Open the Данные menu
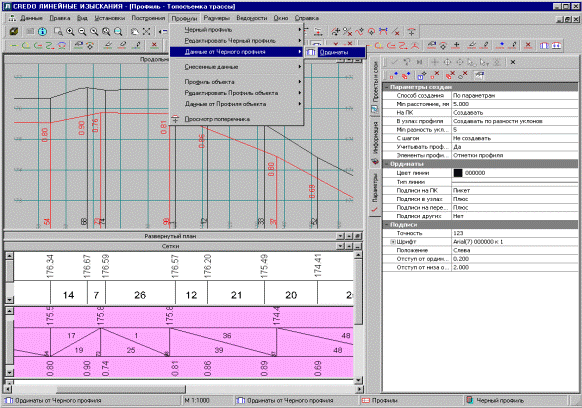The image size is (582, 408). pyautogui.click(x=31, y=18)
